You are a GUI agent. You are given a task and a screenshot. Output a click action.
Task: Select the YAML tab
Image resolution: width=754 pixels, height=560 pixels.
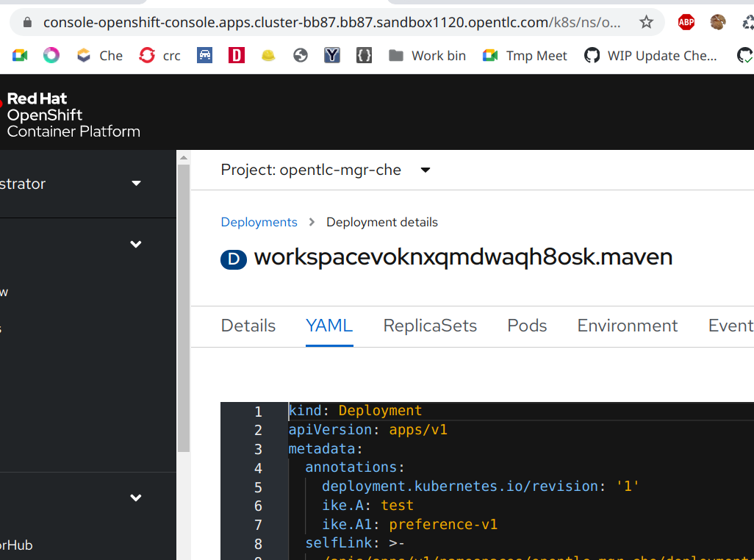click(329, 326)
